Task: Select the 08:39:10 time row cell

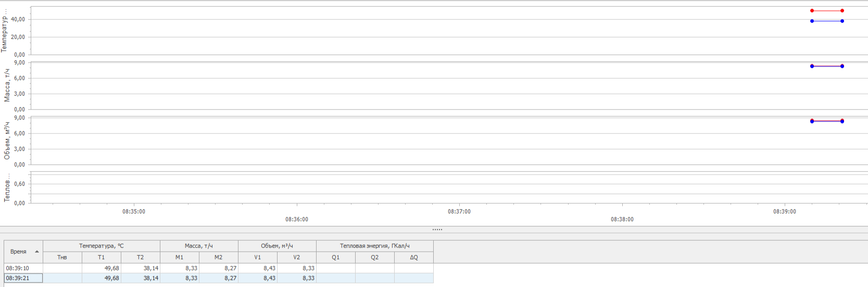Action: [23, 268]
